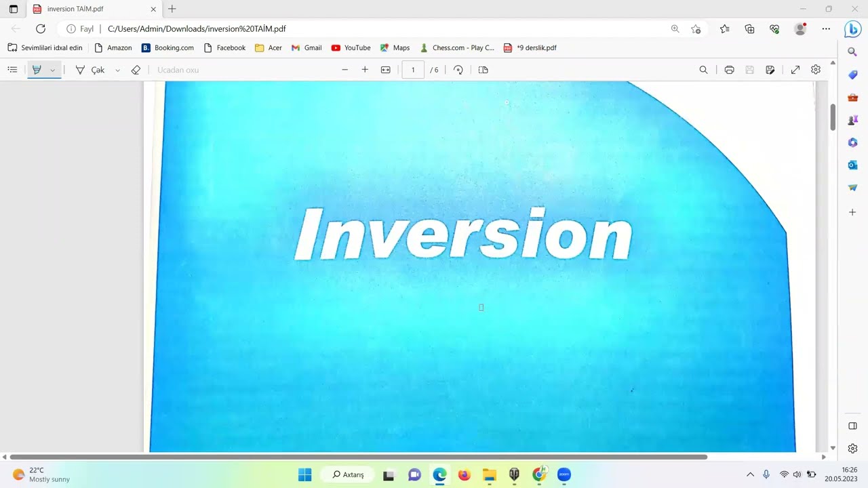This screenshot has height=488, width=868.
Task: Open the sidebar settings gear
Action: coord(852,448)
